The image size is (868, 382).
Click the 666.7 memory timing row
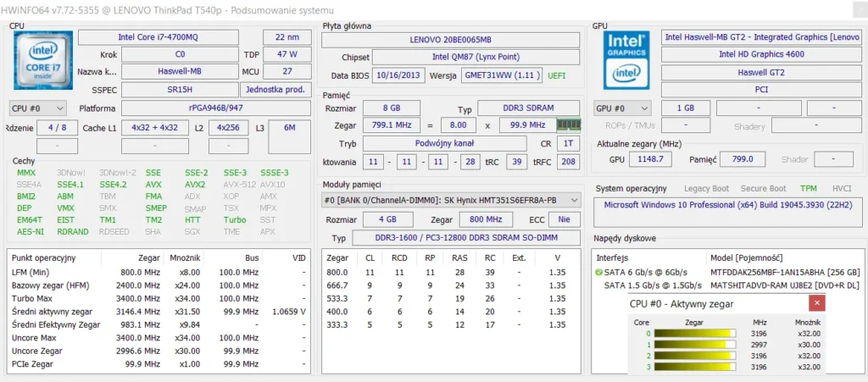point(451,285)
